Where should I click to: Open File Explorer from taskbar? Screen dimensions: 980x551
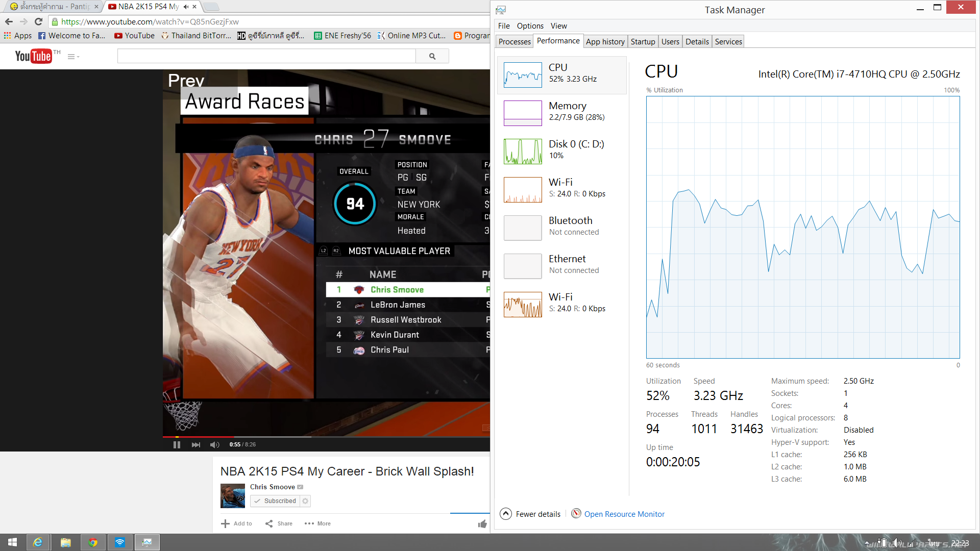click(65, 542)
